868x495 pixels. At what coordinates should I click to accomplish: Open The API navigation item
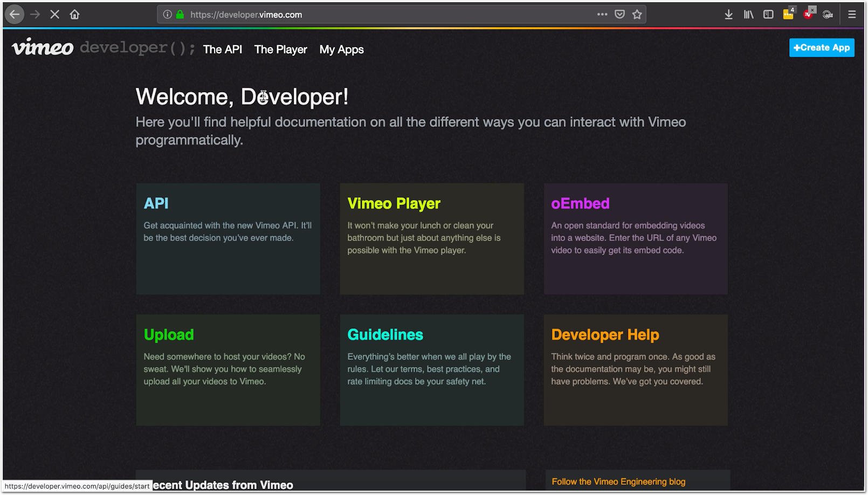point(223,50)
